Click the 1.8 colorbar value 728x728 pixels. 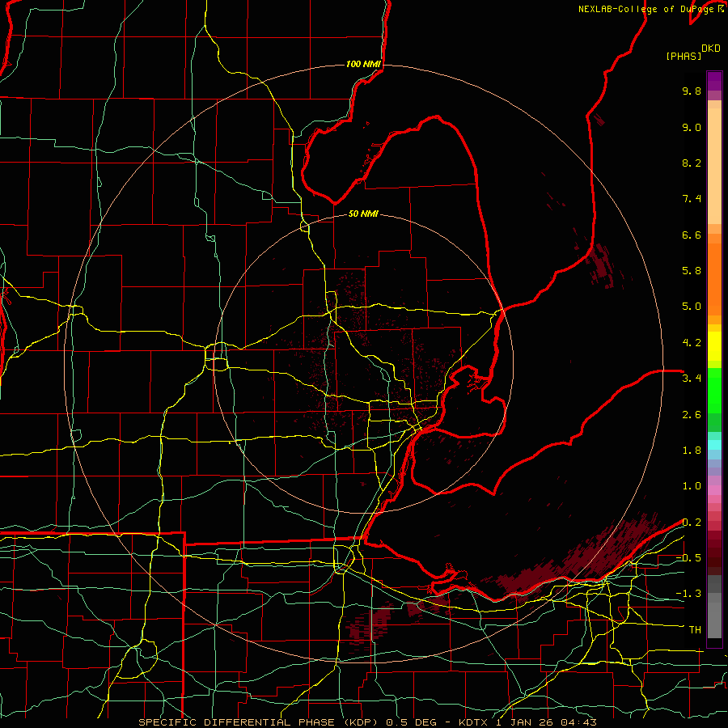click(x=692, y=451)
